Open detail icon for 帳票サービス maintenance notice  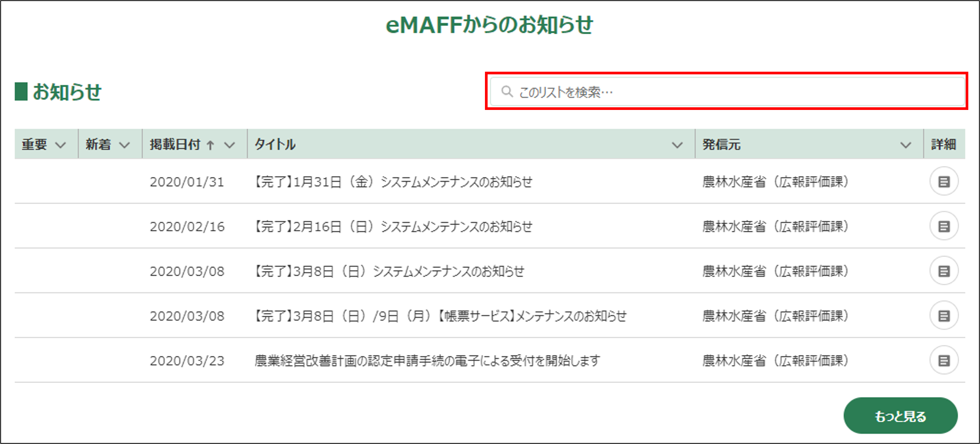944,315
